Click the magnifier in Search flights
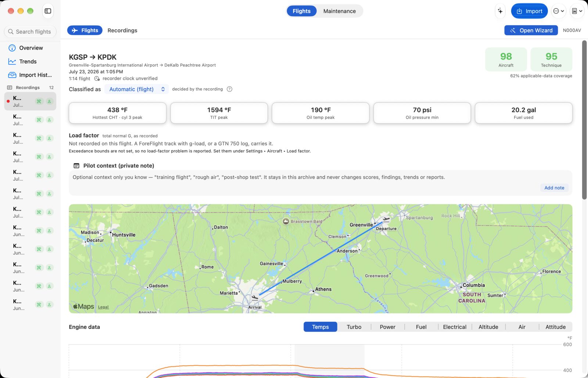588x378 pixels. click(11, 32)
